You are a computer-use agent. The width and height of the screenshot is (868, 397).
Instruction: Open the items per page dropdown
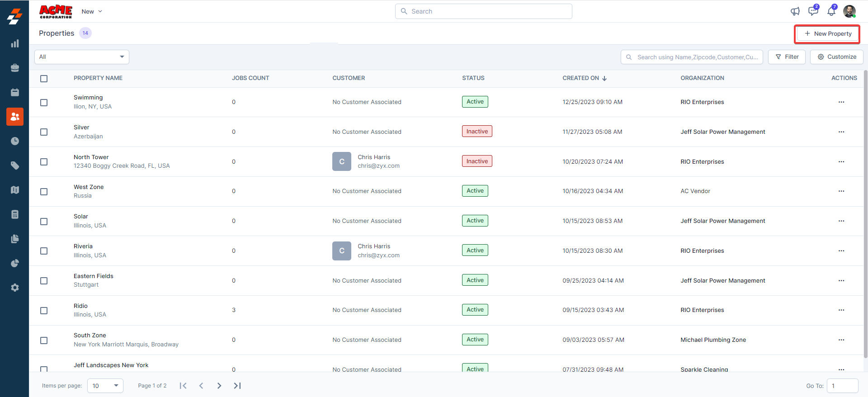click(x=105, y=386)
